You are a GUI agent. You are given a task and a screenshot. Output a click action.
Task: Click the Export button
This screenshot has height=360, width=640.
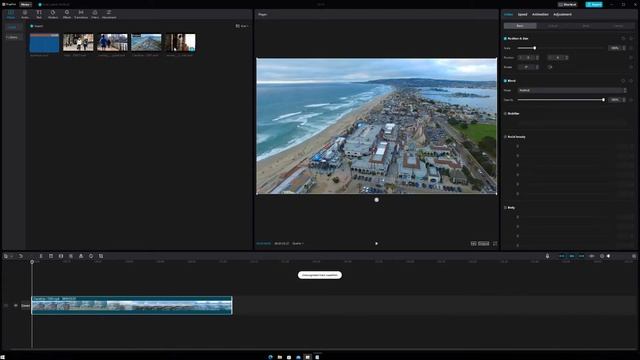[593, 4]
